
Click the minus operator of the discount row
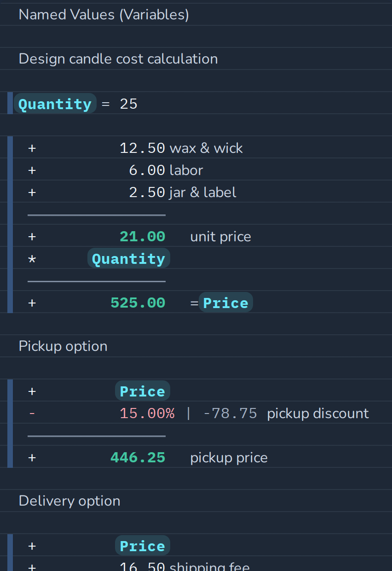32,414
